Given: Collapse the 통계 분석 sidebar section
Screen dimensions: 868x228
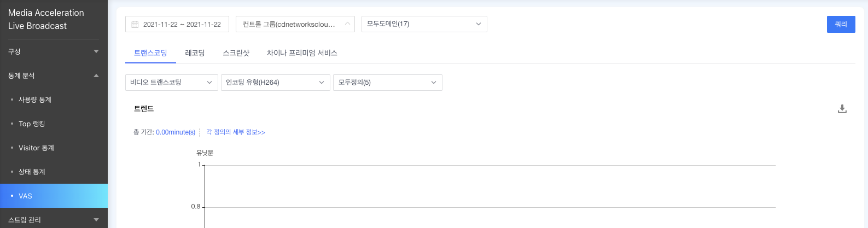Looking at the screenshot, I should (x=54, y=75).
